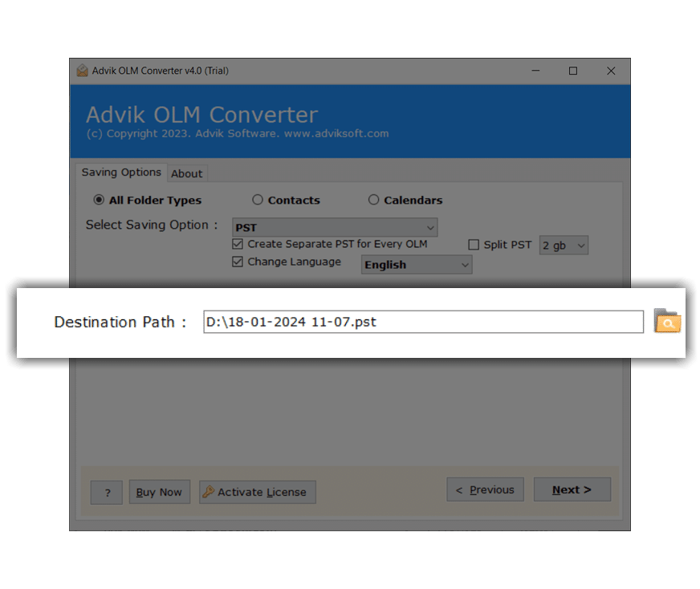Open the 2 gb split size dropdown
The width and height of the screenshot is (700, 589).
click(564, 246)
